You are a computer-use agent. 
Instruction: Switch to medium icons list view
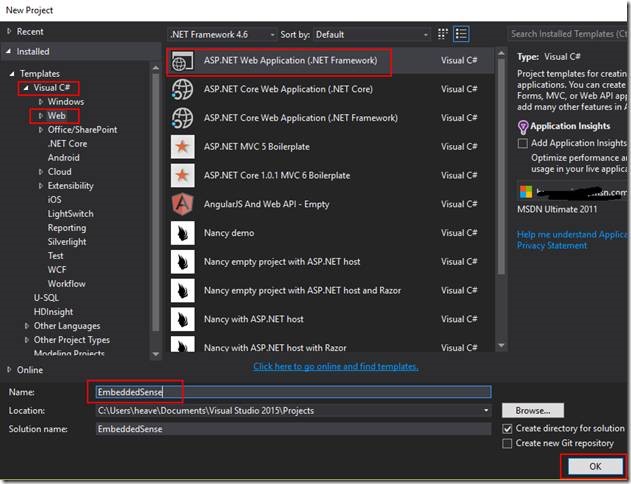(461, 34)
